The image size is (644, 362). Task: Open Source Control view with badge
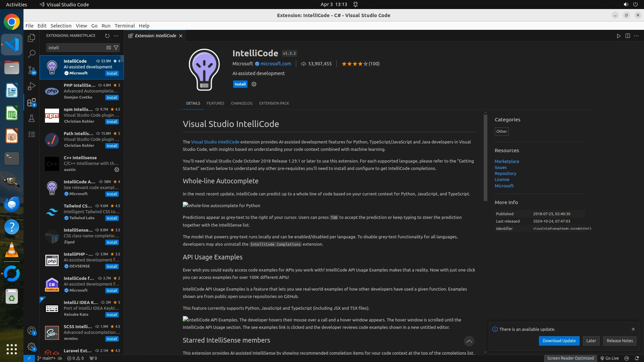pyautogui.click(x=32, y=70)
